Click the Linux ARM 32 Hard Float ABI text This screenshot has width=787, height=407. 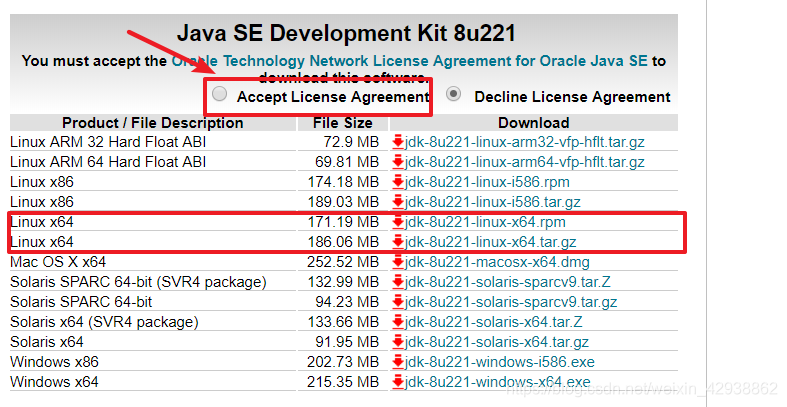(108, 142)
